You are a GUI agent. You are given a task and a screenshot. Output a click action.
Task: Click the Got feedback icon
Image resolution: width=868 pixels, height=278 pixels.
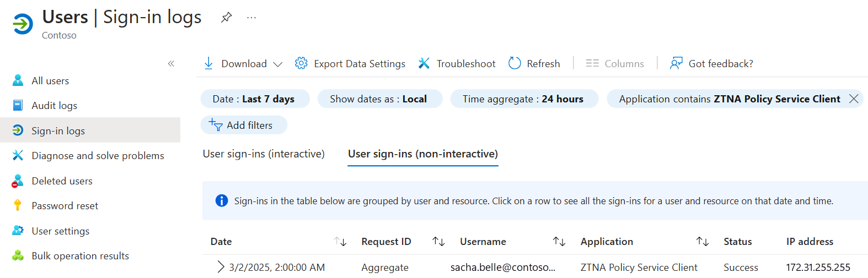[676, 63]
